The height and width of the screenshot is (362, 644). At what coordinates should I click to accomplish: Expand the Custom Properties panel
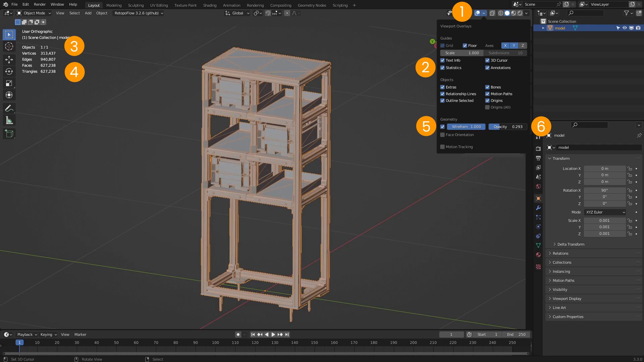[x=569, y=316]
